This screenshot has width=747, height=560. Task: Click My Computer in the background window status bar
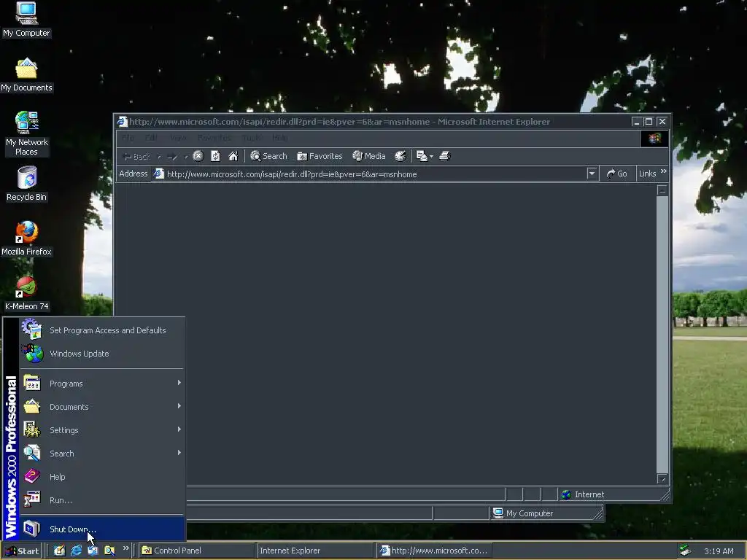524,513
